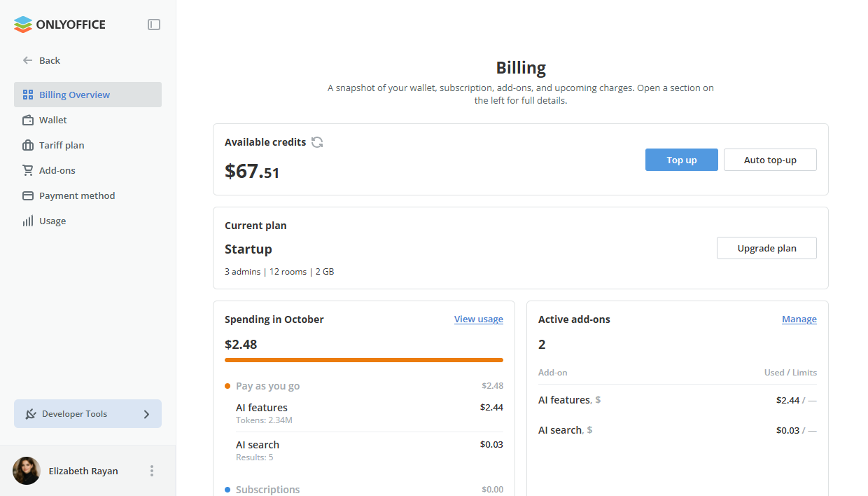Refresh available credits icon

tap(317, 142)
